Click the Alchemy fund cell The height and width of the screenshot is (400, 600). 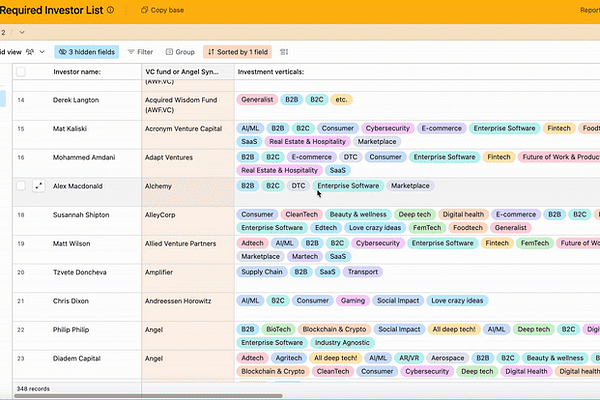point(188,192)
